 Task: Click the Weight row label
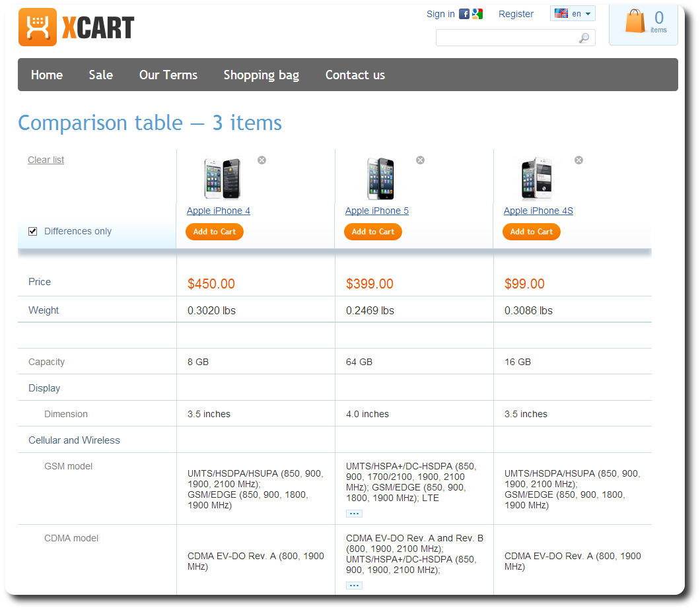tap(44, 310)
